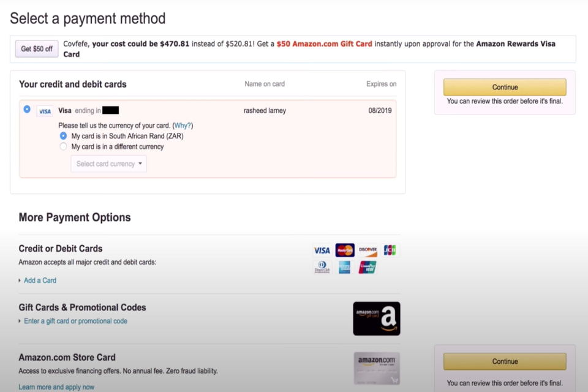Open the currency Why? explanation link
Image resolution: width=588 pixels, height=392 pixels.
[x=183, y=125]
